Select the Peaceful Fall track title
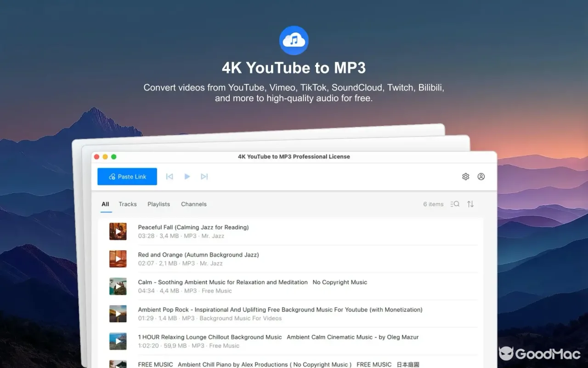This screenshot has height=368, width=588. (x=193, y=227)
